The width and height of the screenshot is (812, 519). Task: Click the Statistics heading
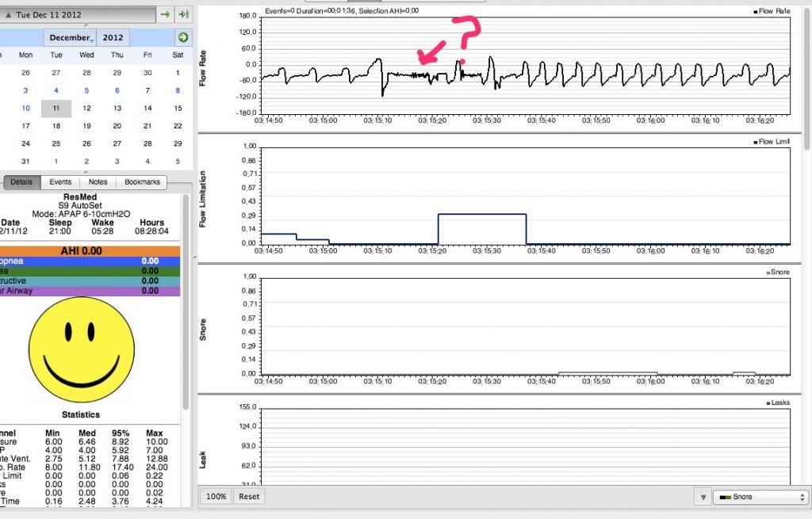pos(81,414)
